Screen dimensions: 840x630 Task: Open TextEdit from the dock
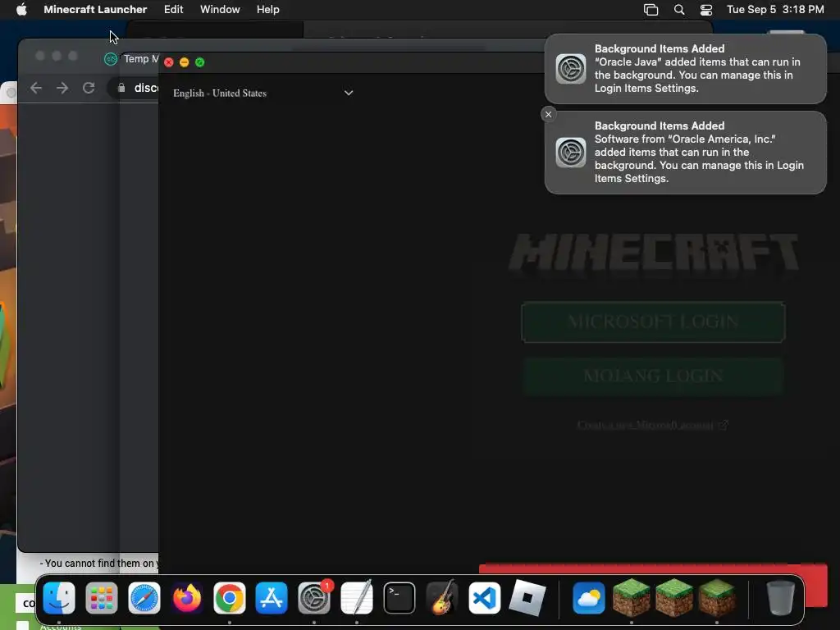357,598
